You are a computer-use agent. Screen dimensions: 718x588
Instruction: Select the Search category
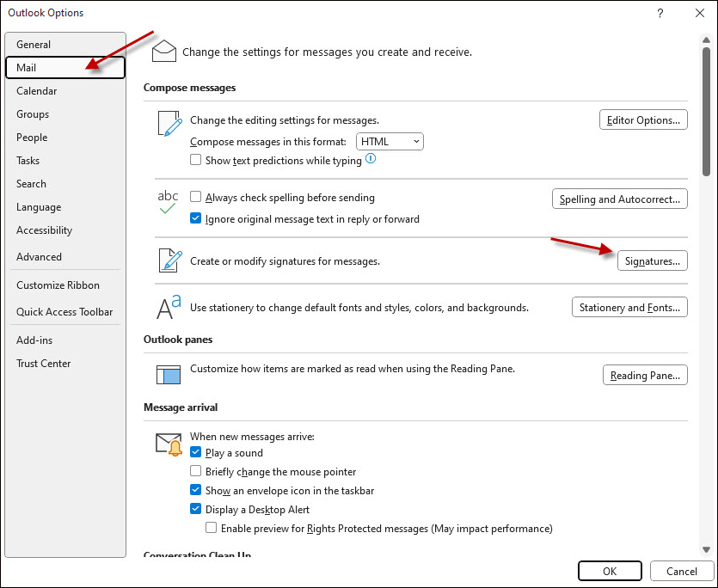[65, 184]
